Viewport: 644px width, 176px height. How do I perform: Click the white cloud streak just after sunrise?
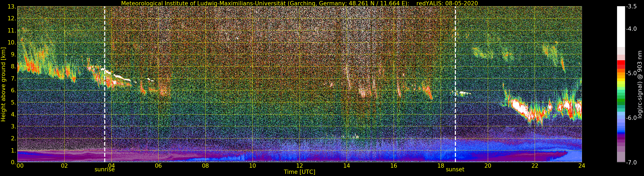tap(117, 75)
